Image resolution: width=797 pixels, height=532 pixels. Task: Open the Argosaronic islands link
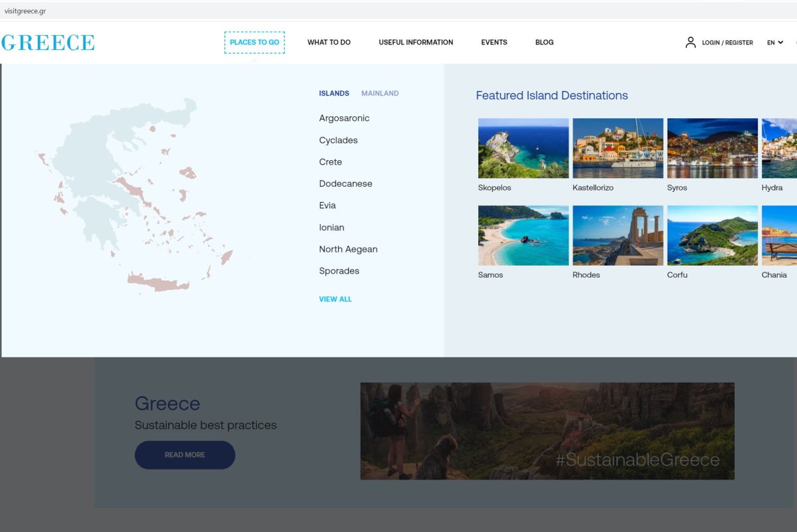coord(344,118)
